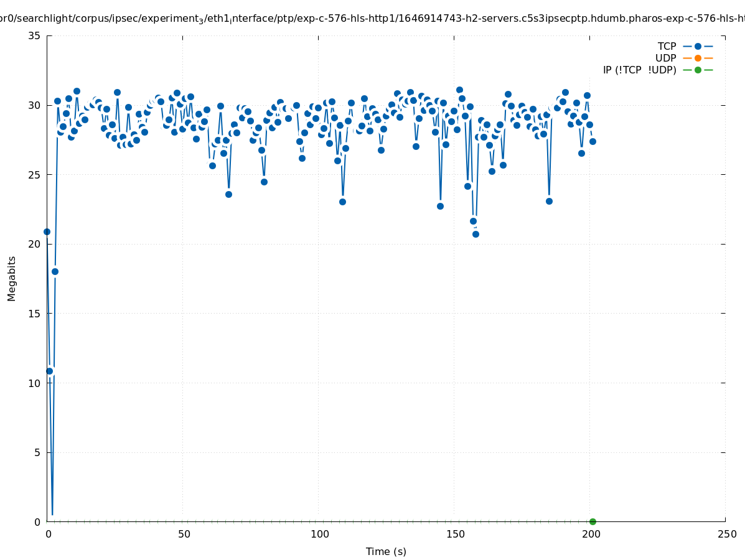745x560 pixels.
Task: Click the Megabits y-axis title
Action: (x=12, y=278)
